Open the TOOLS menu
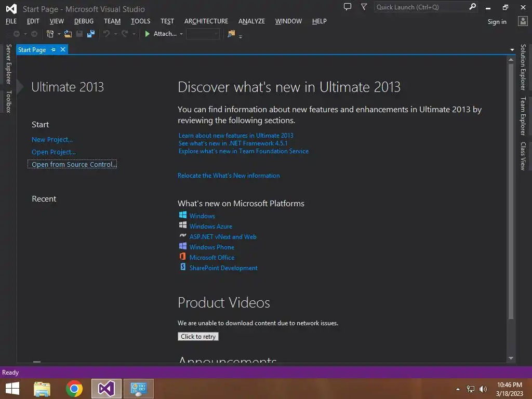 tap(140, 21)
